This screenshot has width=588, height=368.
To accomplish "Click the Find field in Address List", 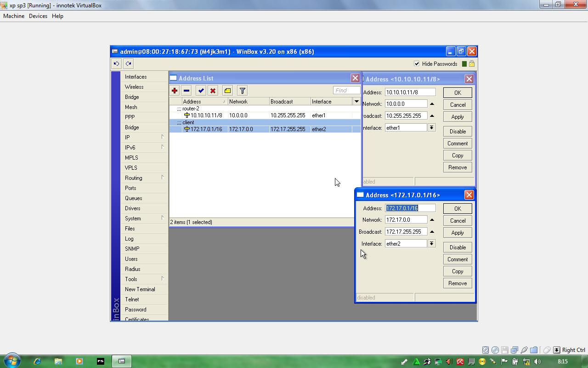I will click(x=346, y=90).
